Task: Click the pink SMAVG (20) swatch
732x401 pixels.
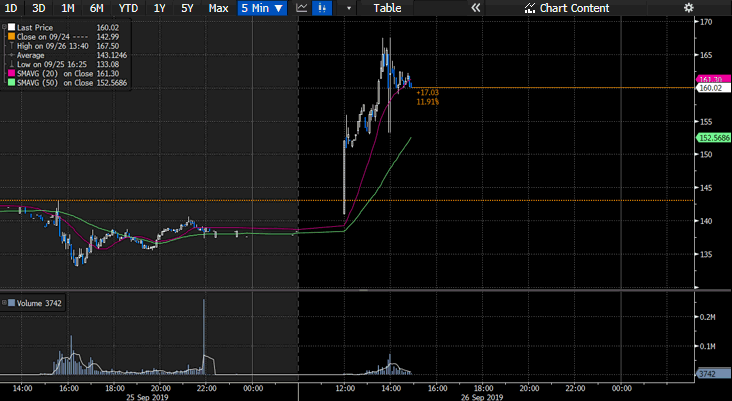Action: point(11,73)
